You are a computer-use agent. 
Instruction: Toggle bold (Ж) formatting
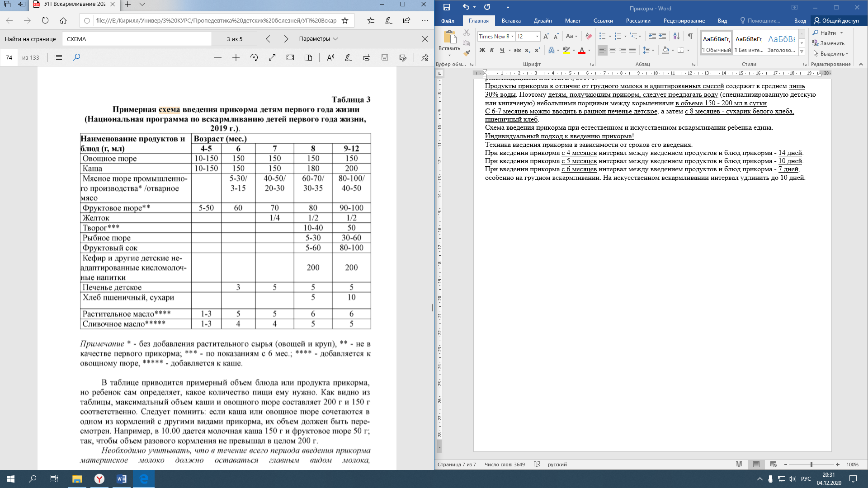pyautogui.click(x=482, y=50)
